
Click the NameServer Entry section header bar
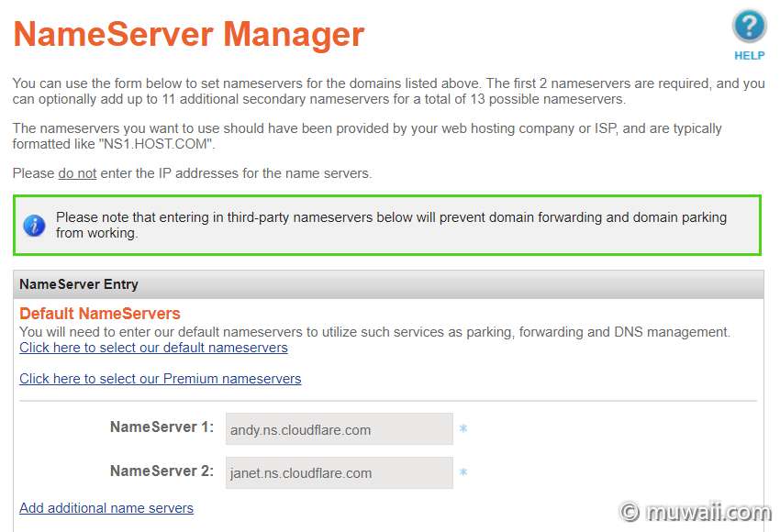(x=388, y=284)
